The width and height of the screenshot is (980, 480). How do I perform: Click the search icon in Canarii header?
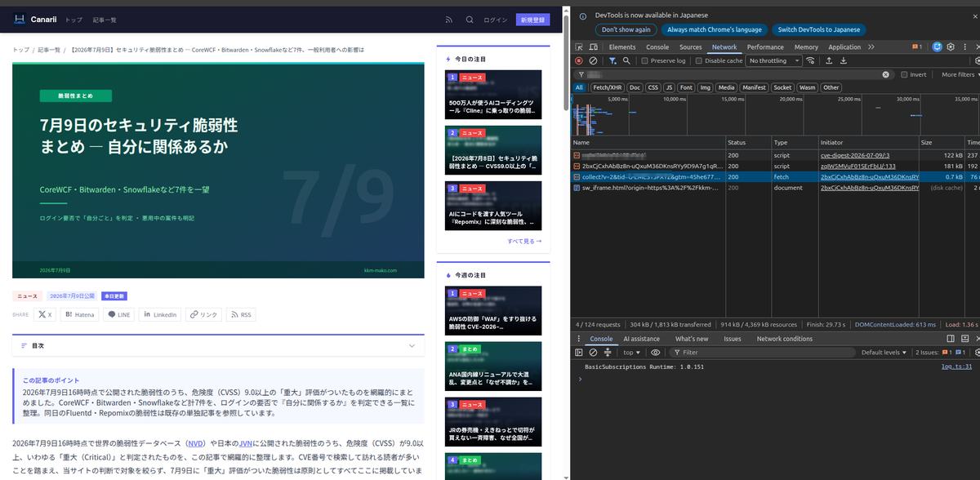(470, 20)
